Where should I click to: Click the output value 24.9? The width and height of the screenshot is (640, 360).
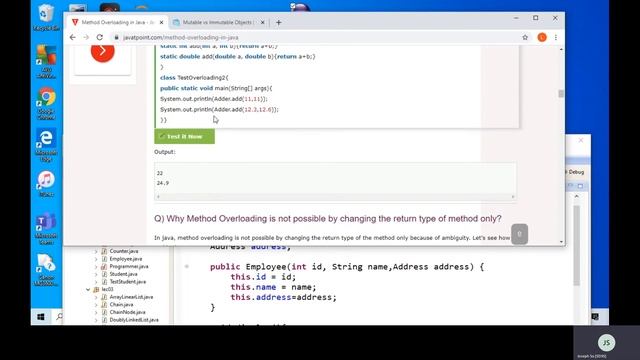(163, 183)
